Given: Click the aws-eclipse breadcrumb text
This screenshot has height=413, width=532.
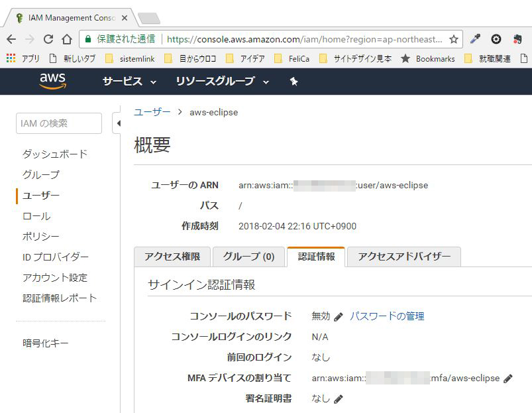Looking at the screenshot, I should coord(214,112).
